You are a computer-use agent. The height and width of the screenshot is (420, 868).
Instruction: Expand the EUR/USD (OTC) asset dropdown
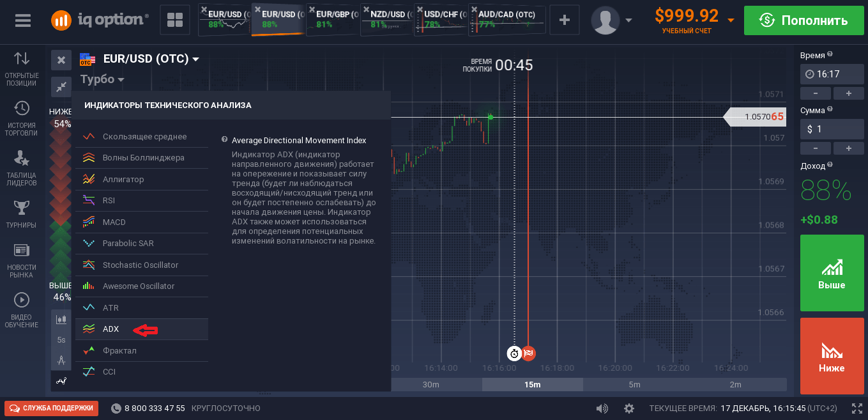195,59
